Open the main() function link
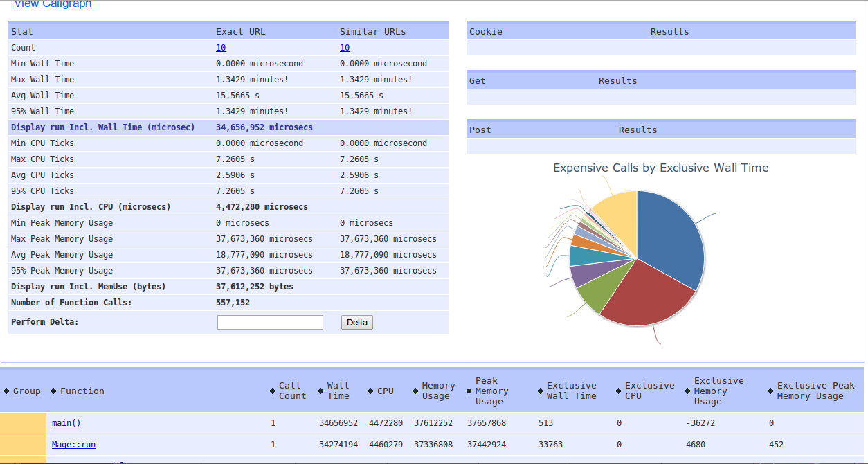868x464 pixels. pyautogui.click(x=66, y=423)
